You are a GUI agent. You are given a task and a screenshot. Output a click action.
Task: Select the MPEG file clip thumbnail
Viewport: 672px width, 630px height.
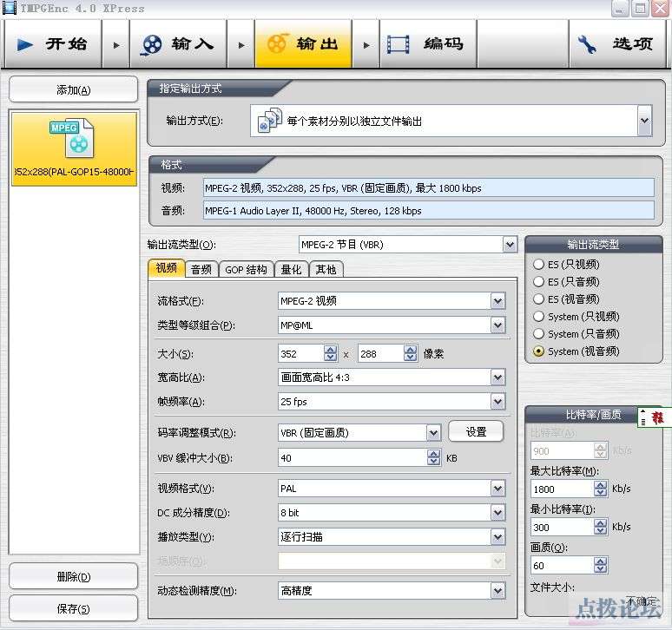pos(74,149)
